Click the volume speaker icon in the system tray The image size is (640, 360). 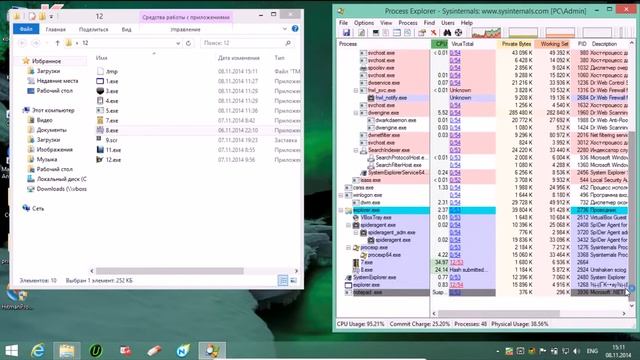coord(576,351)
